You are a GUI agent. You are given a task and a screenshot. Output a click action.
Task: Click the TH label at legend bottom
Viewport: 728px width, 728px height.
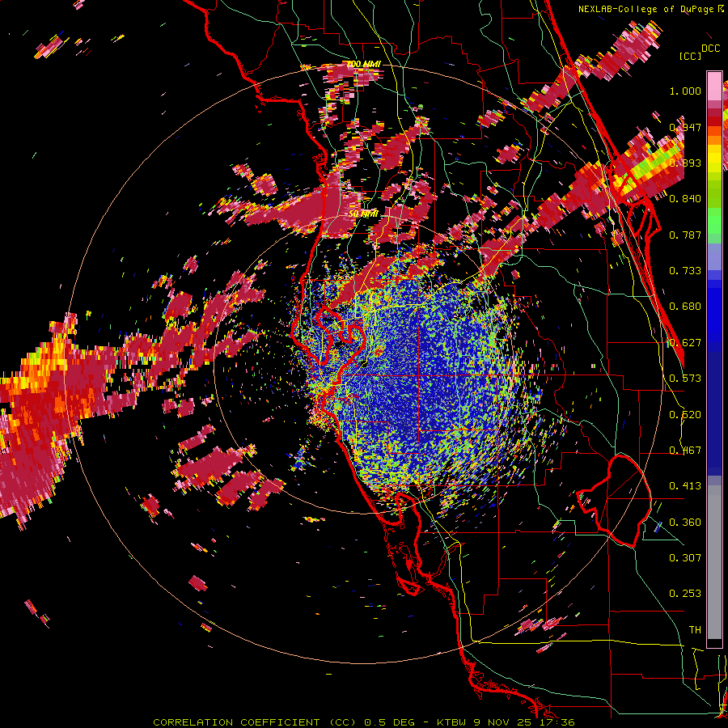tap(695, 630)
